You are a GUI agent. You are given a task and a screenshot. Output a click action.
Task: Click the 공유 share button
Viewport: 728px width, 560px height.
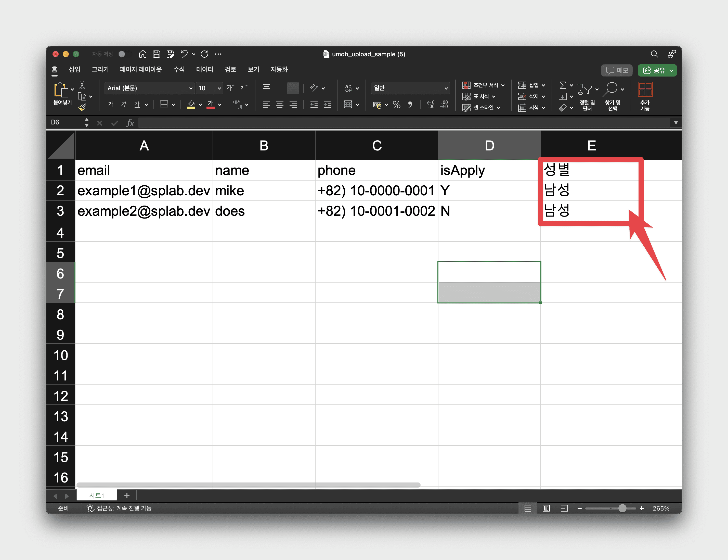(x=657, y=70)
